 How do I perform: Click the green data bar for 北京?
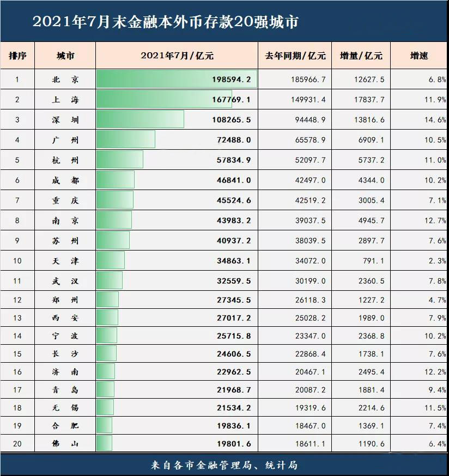pyautogui.click(x=177, y=79)
